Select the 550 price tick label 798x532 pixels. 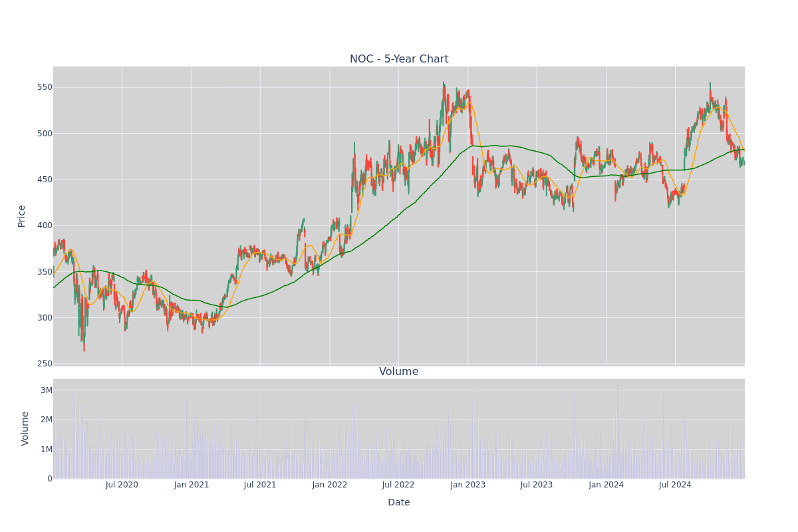[45, 87]
